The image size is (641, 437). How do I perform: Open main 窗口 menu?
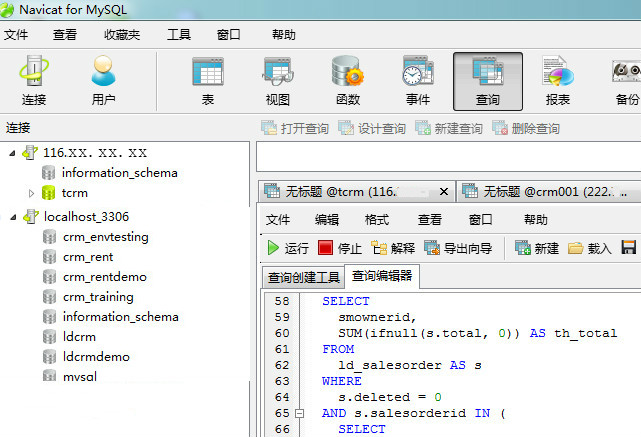click(228, 35)
